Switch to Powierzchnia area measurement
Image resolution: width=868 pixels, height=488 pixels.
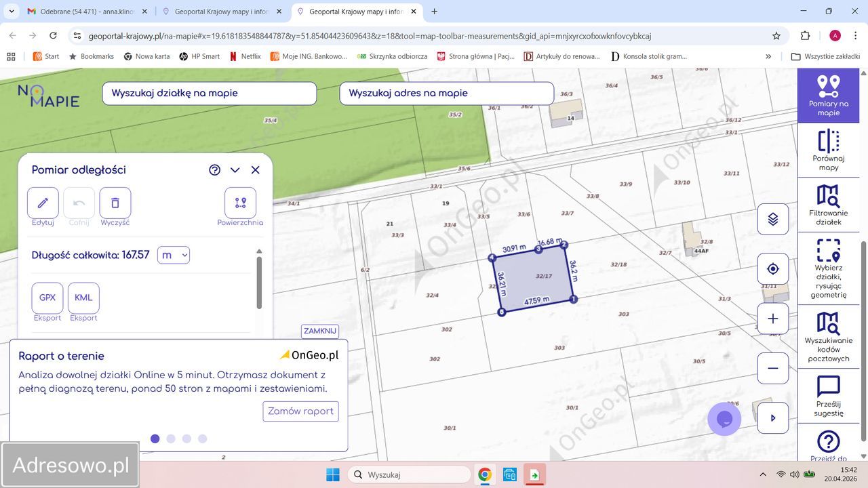(240, 203)
